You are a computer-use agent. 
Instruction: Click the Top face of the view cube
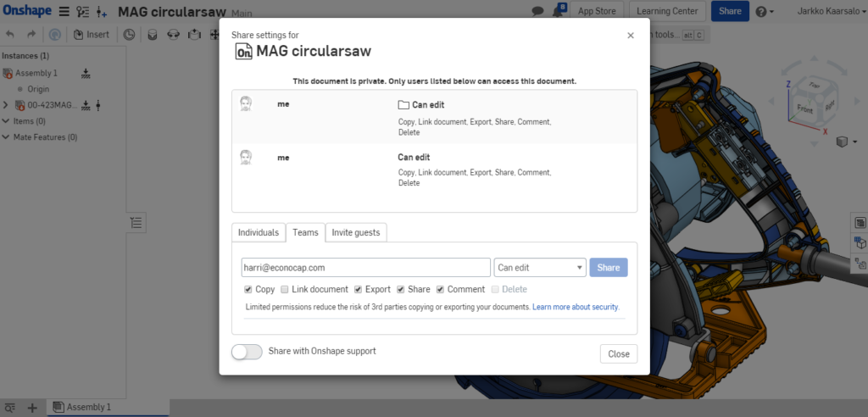[x=813, y=86]
